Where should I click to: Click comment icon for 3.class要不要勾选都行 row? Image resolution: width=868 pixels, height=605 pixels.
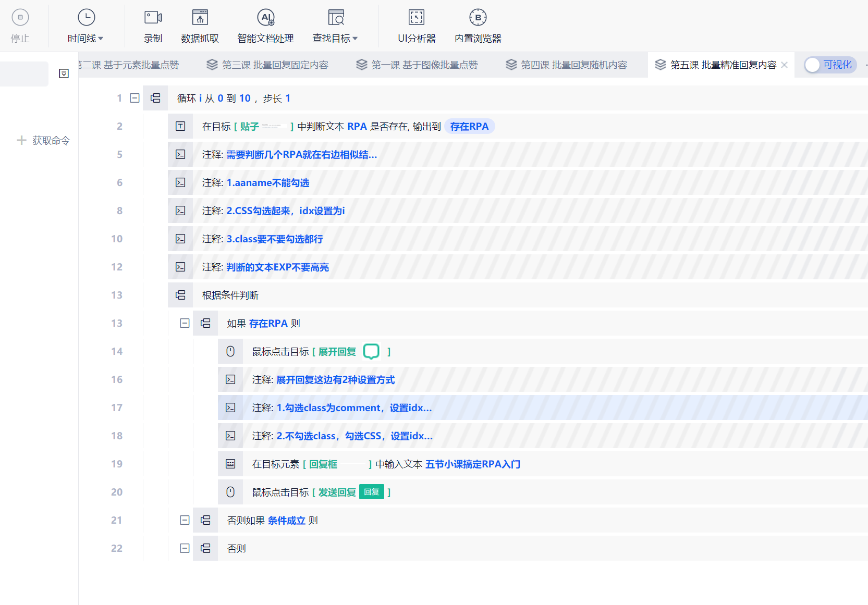pyautogui.click(x=180, y=239)
